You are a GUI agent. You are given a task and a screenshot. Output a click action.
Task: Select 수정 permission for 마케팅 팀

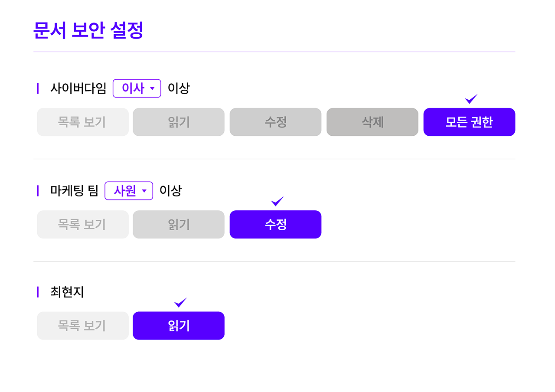tap(275, 225)
